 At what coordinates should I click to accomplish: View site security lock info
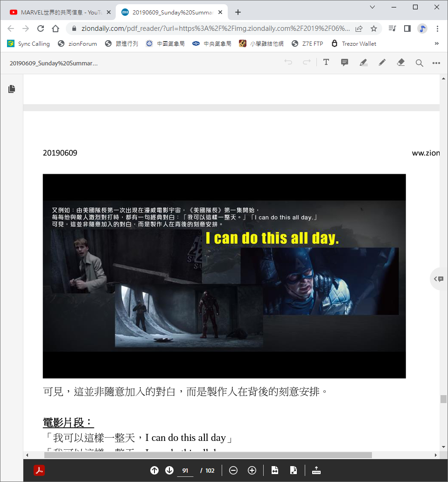pyautogui.click(x=74, y=28)
